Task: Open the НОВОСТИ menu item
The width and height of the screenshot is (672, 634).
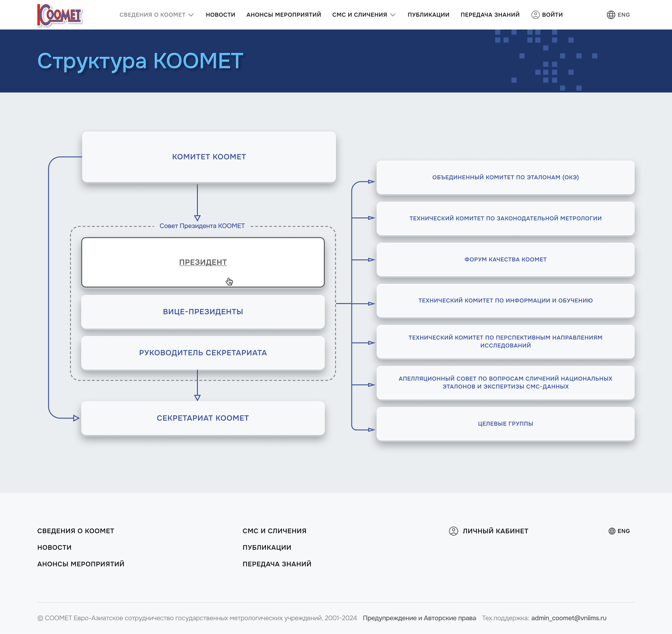Action: pyautogui.click(x=220, y=14)
